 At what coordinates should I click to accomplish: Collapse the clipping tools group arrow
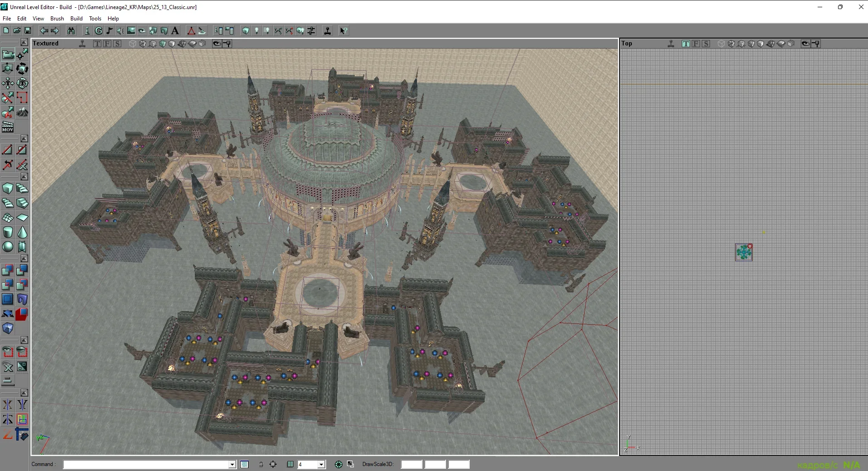click(x=24, y=138)
